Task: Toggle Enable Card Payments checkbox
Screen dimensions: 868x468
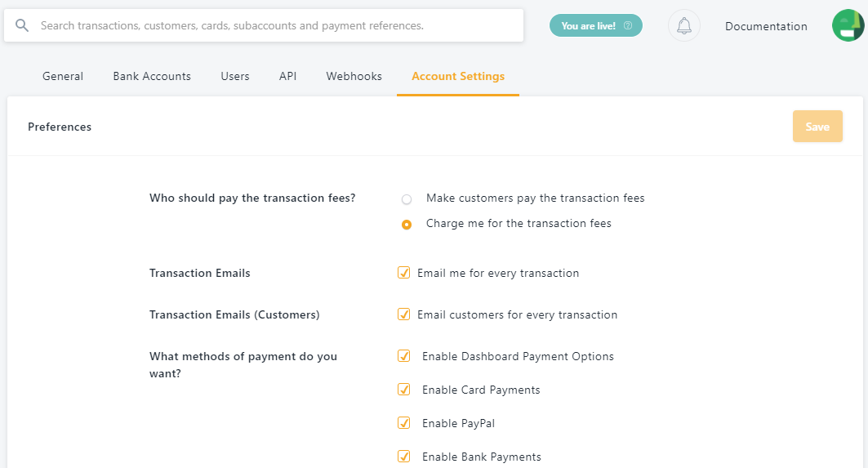Action: 403,390
